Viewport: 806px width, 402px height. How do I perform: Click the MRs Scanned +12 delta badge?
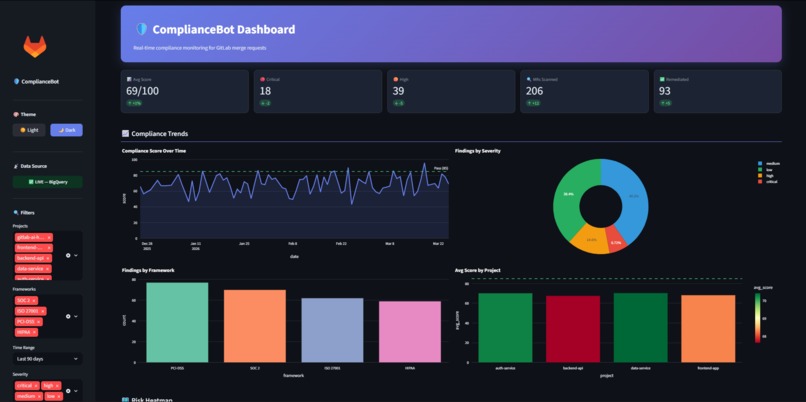534,103
